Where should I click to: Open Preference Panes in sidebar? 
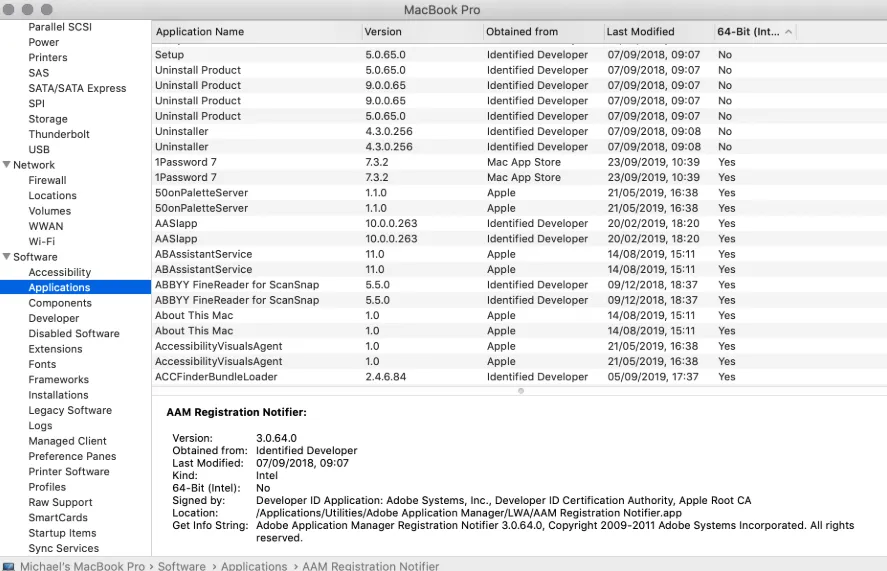point(72,456)
